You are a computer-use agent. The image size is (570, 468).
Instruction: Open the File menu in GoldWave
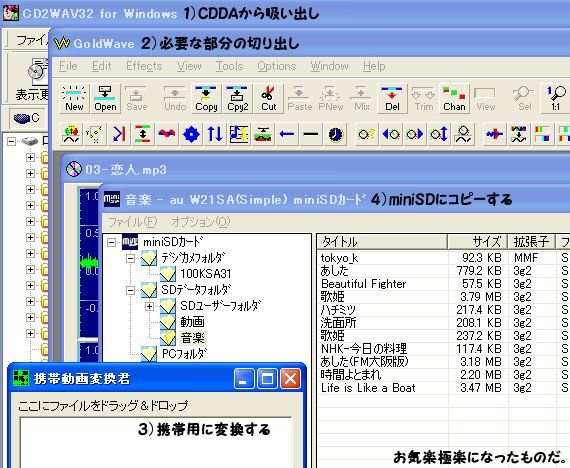coord(68,66)
